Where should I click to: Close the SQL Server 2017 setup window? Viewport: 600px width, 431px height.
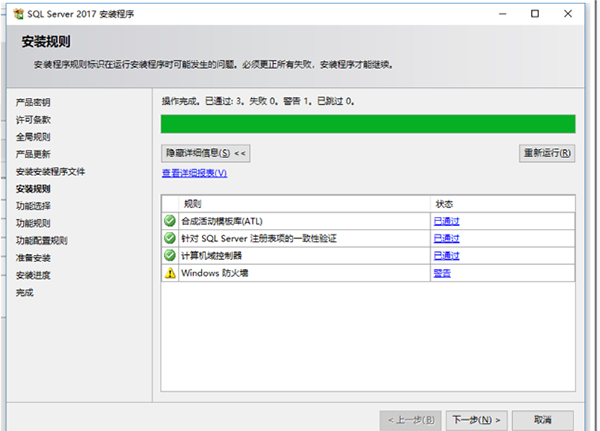coord(568,14)
